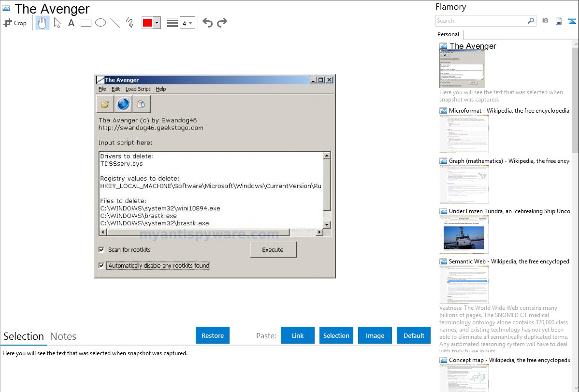The height and width of the screenshot is (392, 579).
Task: Select the Crop tool
Action: [15, 23]
